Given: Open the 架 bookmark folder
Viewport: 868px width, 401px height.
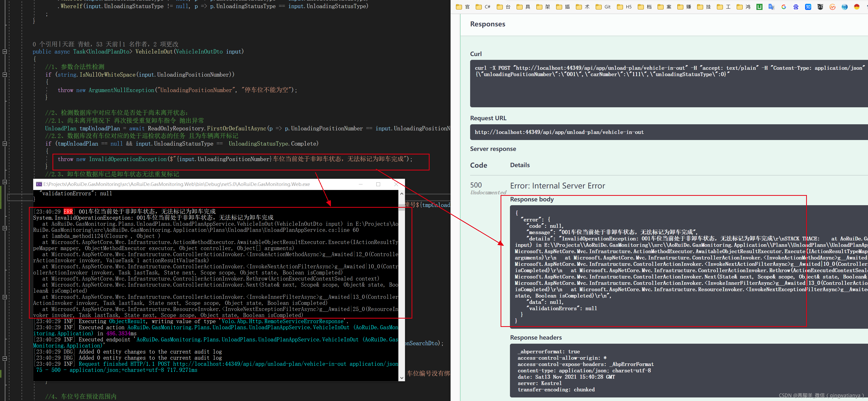Looking at the screenshot, I should pyautogui.click(x=543, y=7).
